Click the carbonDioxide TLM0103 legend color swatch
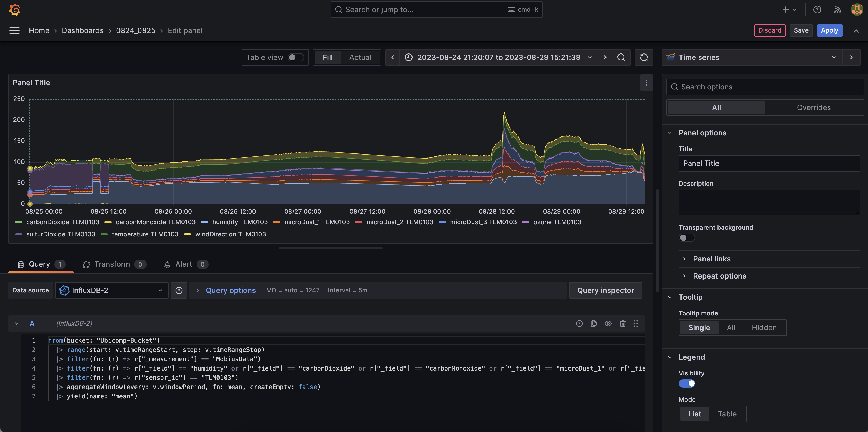868x432 pixels. point(19,222)
